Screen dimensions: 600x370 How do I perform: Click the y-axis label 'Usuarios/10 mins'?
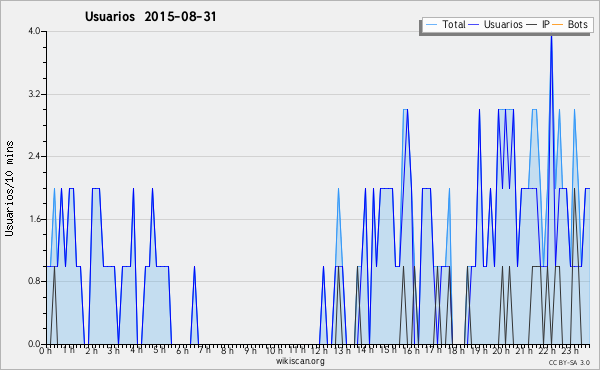[9, 188]
